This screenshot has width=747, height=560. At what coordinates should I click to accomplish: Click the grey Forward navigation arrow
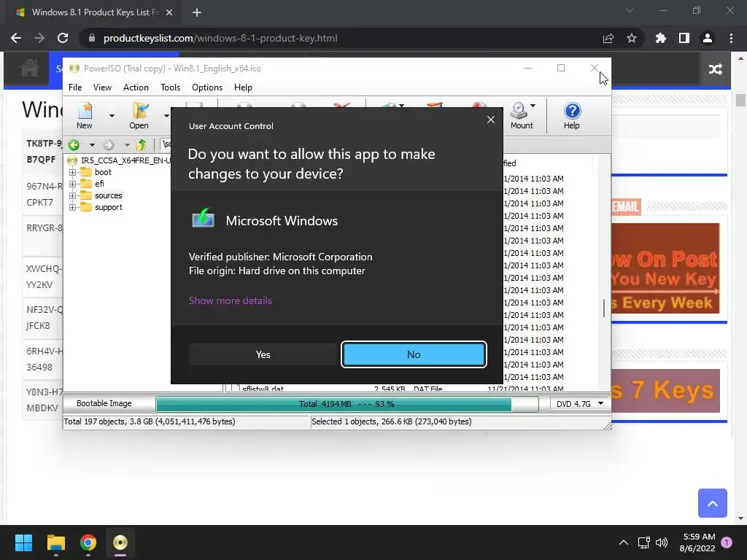click(109, 145)
